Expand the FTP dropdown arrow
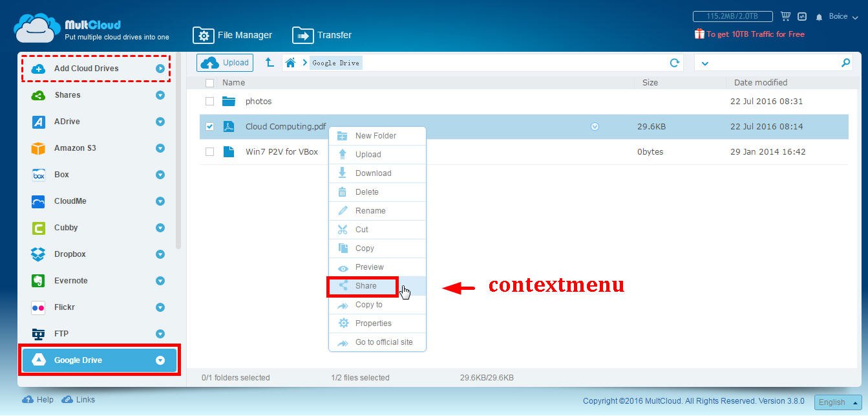The image size is (868, 416). tap(160, 334)
